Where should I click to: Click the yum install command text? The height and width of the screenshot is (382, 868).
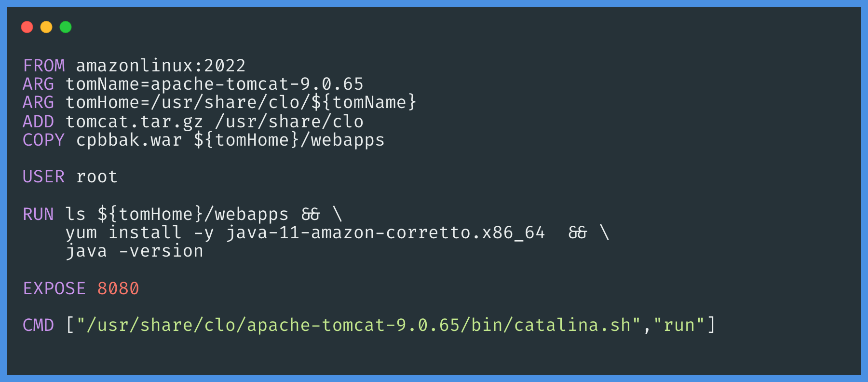click(x=124, y=232)
